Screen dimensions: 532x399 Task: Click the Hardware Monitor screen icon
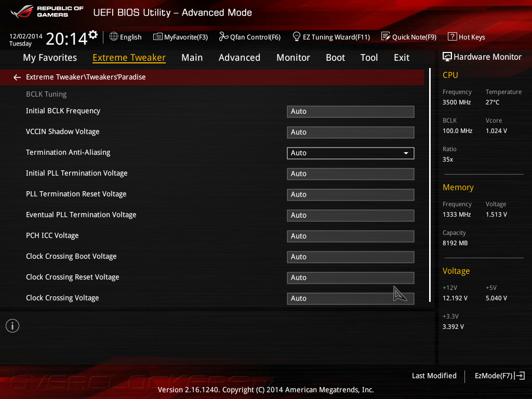tap(447, 57)
